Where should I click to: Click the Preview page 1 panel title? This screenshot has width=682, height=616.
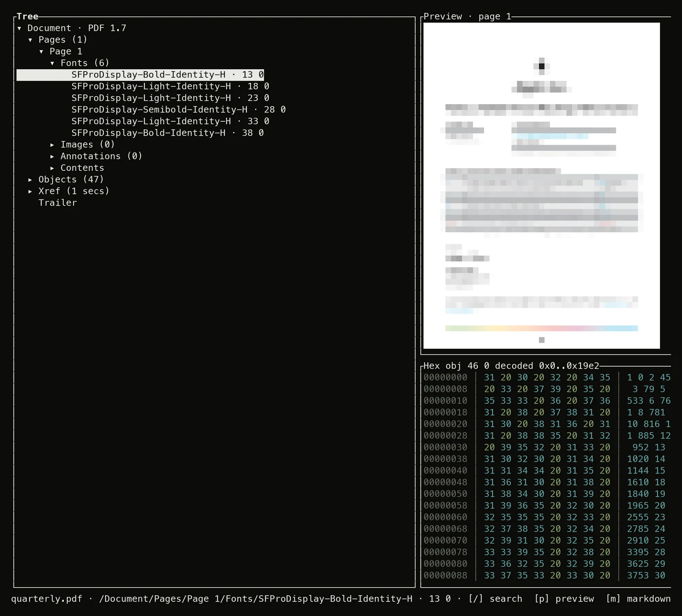point(468,17)
